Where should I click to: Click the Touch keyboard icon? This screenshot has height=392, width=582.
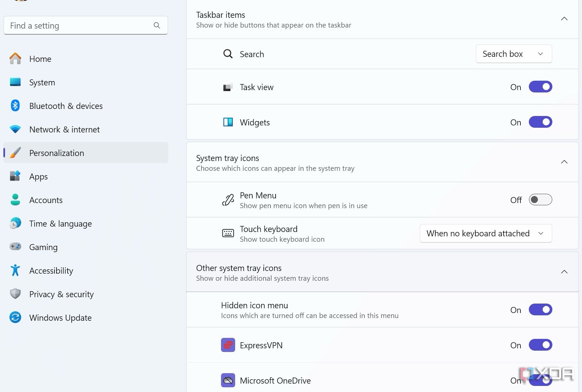pyautogui.click(x=228, y=233)
